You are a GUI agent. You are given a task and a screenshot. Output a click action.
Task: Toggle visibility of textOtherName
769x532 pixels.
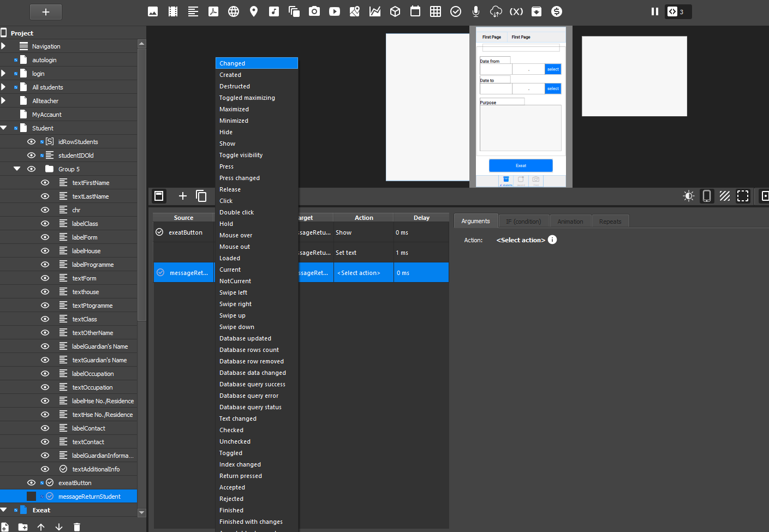click(45, 333)
